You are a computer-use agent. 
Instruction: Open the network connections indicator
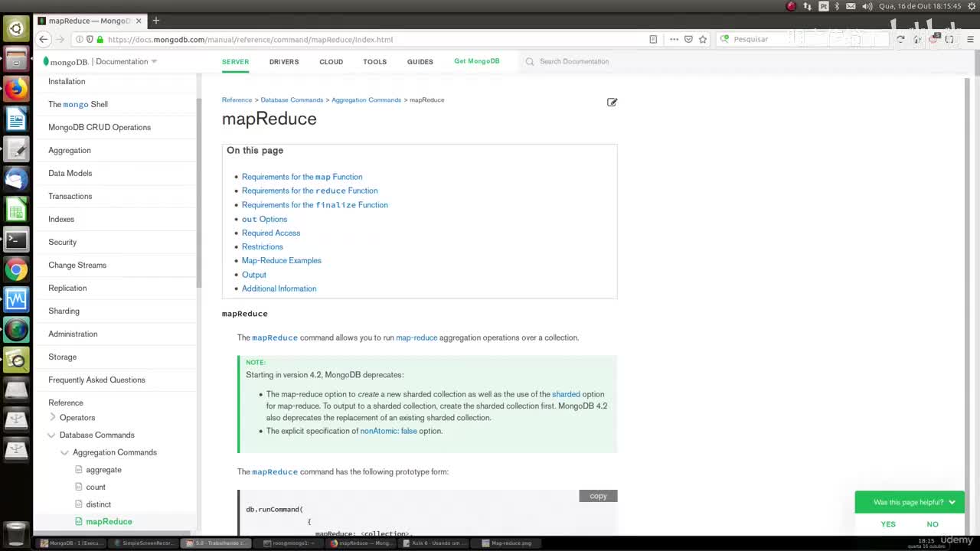pos(807,6)
